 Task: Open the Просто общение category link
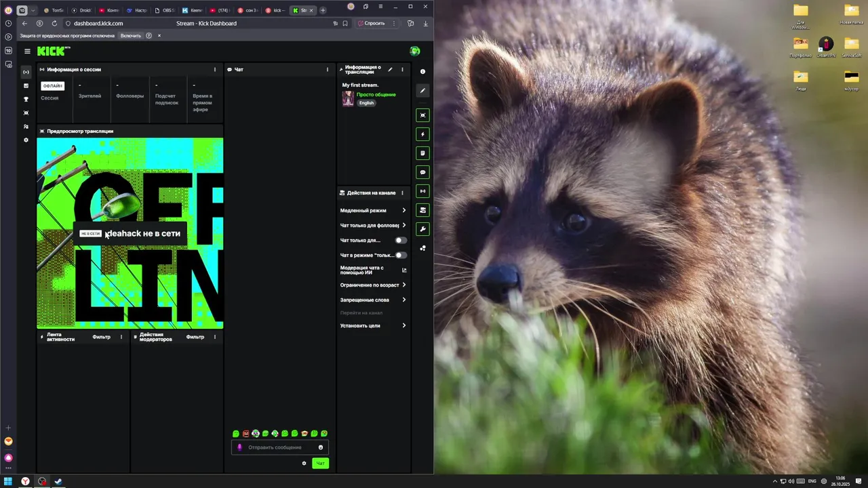click(376, 94)
